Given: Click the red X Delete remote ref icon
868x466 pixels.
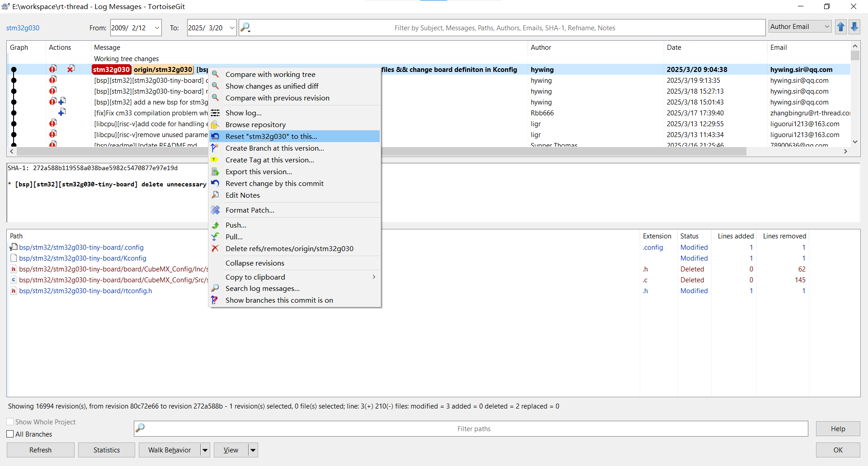Looking at the screenshot, I should point(216,248).
